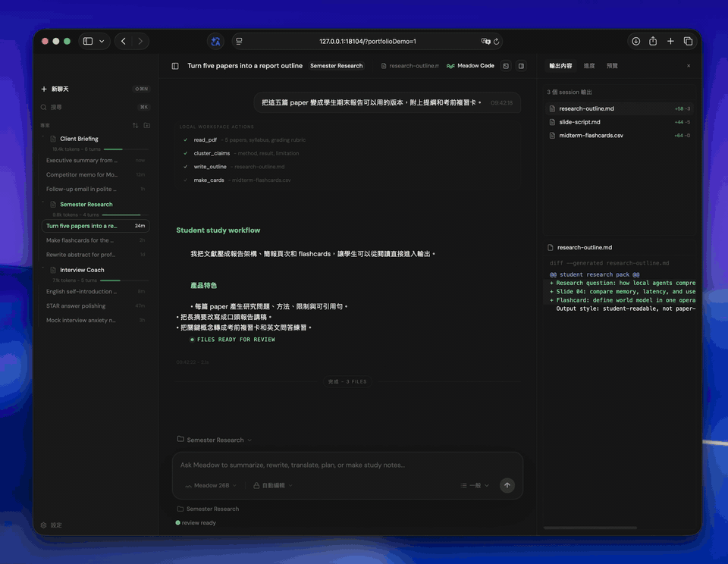Toggle the right side panel icon in chat header
This screenshot has height=564, width=728.
[x=522, y=66]
